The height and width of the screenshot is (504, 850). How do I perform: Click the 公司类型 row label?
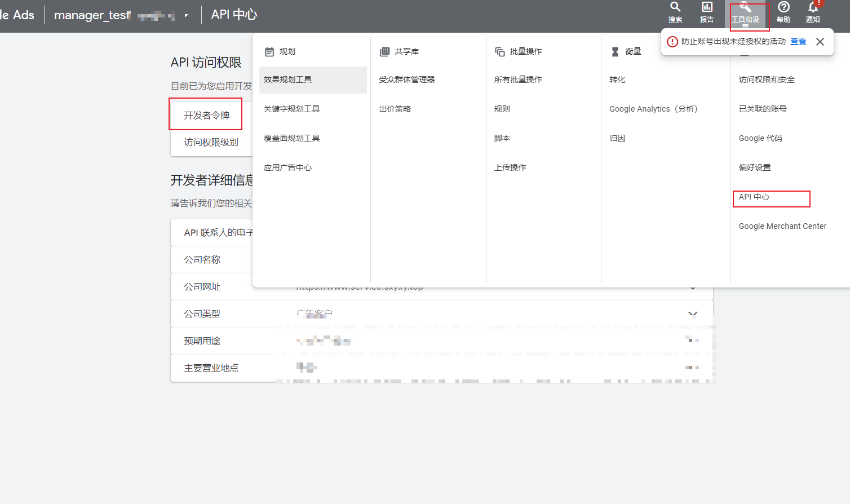[x=202, y=314]
